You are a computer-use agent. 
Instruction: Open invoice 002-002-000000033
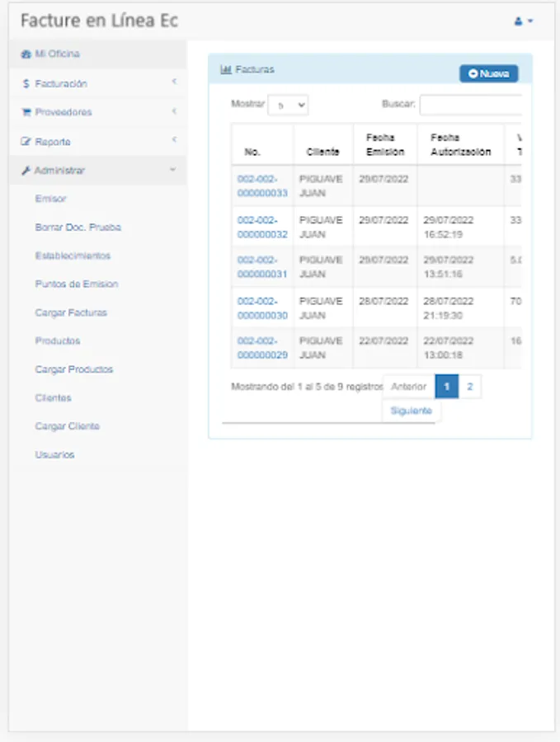point(262,186)
